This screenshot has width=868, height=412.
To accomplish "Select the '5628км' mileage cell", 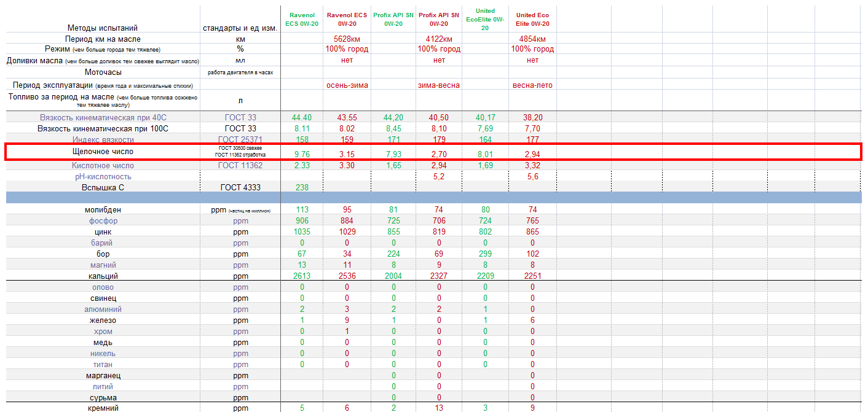I will (x=347, y=39).
